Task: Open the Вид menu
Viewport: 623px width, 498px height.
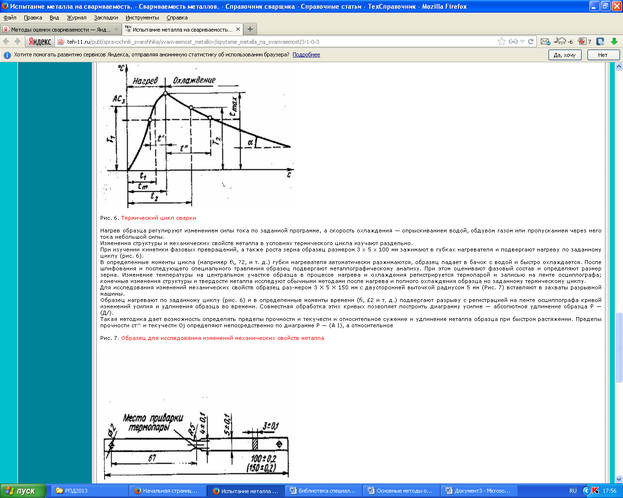Action: click(x=54, y=18)
